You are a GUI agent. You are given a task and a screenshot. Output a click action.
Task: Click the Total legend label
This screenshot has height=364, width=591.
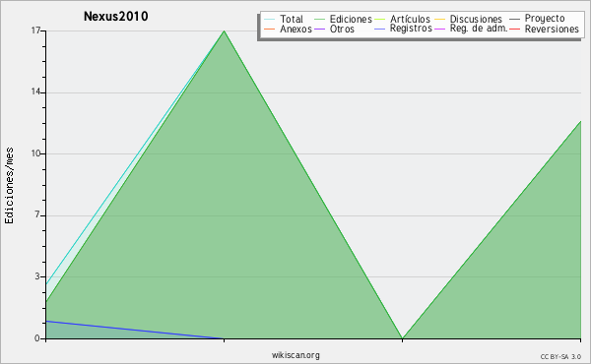pyautogui.click(x=291, y=19)
